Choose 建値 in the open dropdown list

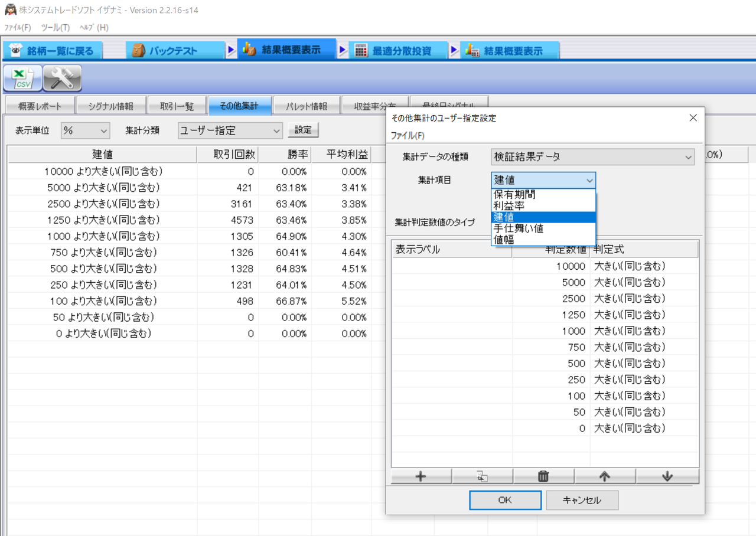543,217
